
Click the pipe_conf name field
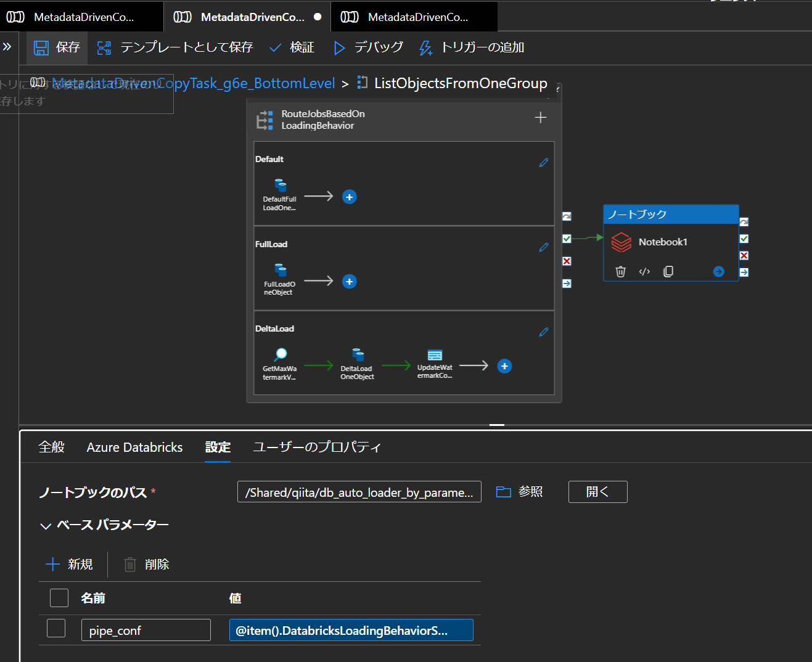click(x=146, y=630)
